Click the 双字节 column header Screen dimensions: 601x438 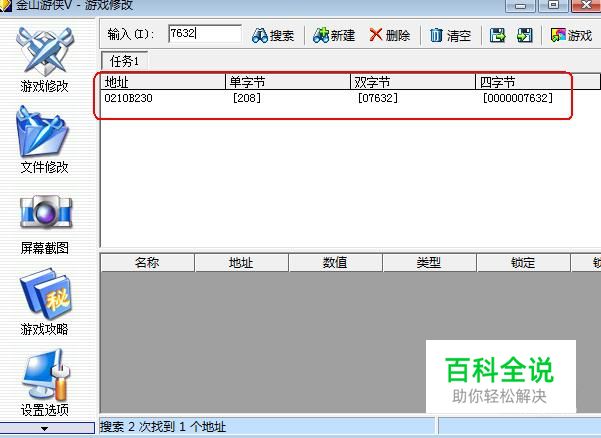(413, 82)
